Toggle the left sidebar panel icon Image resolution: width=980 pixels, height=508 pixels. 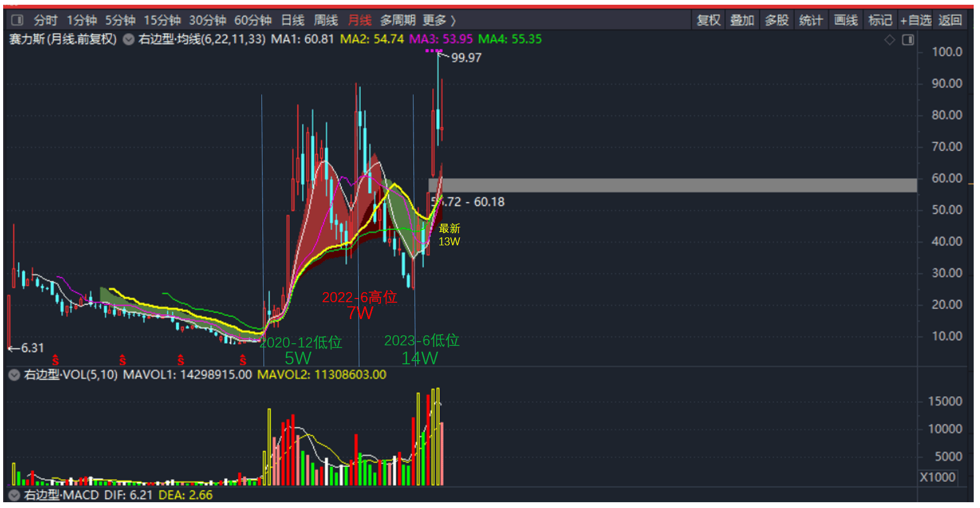coord(17,20)
